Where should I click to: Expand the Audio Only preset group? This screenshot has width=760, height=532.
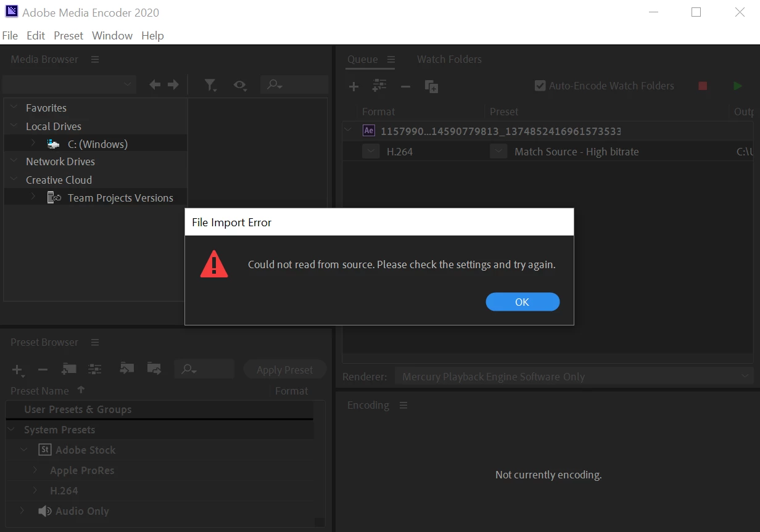click(x=23, y=510)
